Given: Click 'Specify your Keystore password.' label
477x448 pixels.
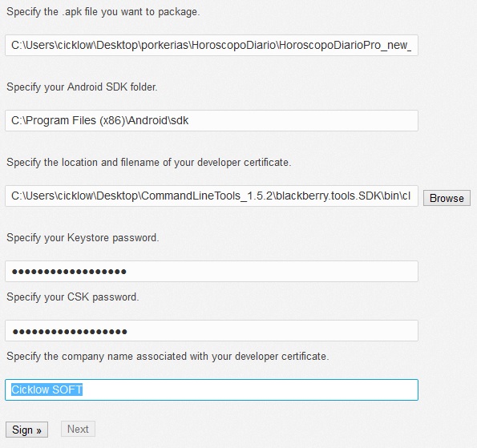Looking at the screenshot, I should pos(83,237).
